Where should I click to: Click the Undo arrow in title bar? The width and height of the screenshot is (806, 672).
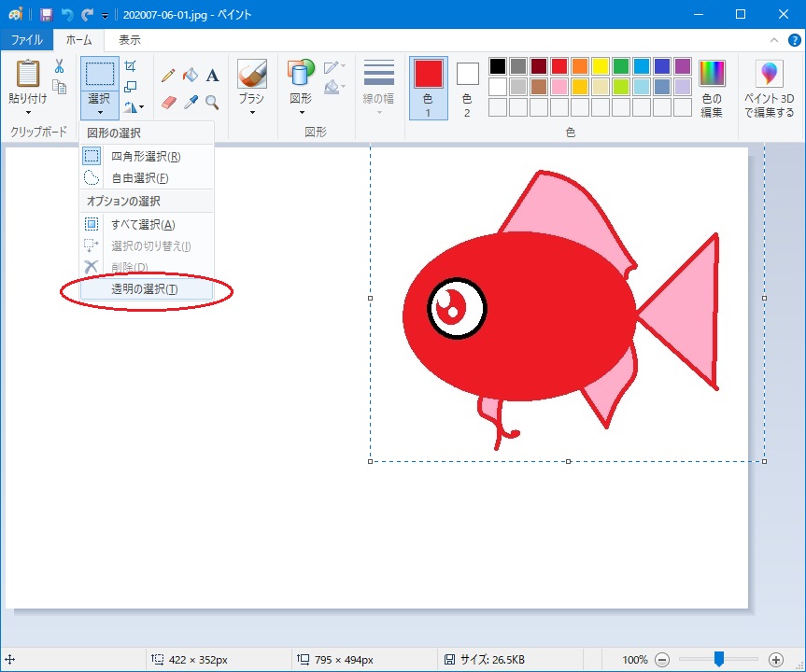pos(67,14)
